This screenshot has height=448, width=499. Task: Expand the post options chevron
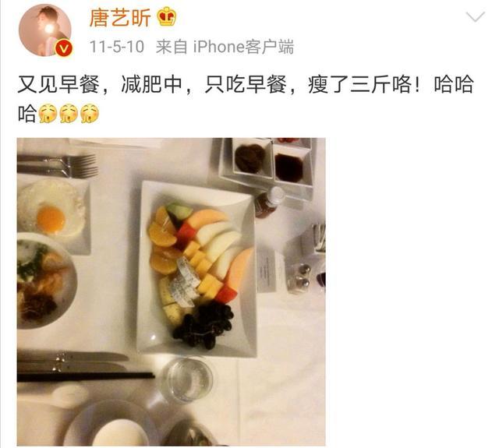tap(475, 16)
